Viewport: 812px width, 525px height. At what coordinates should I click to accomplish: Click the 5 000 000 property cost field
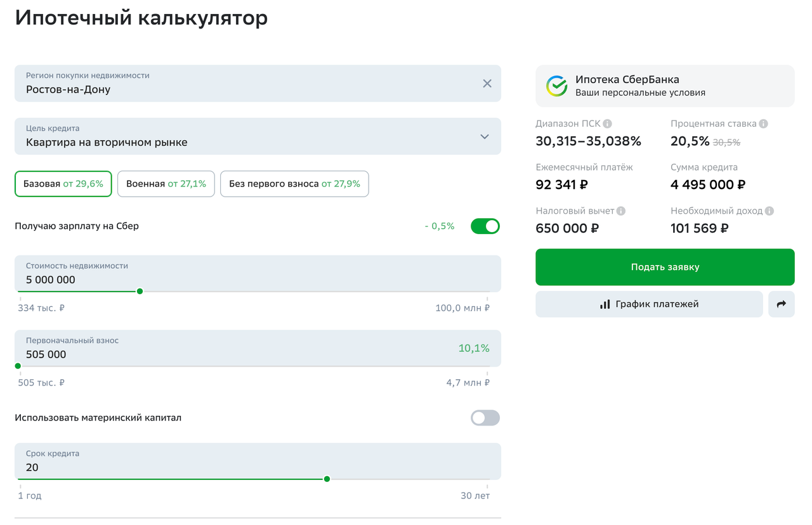258,273
